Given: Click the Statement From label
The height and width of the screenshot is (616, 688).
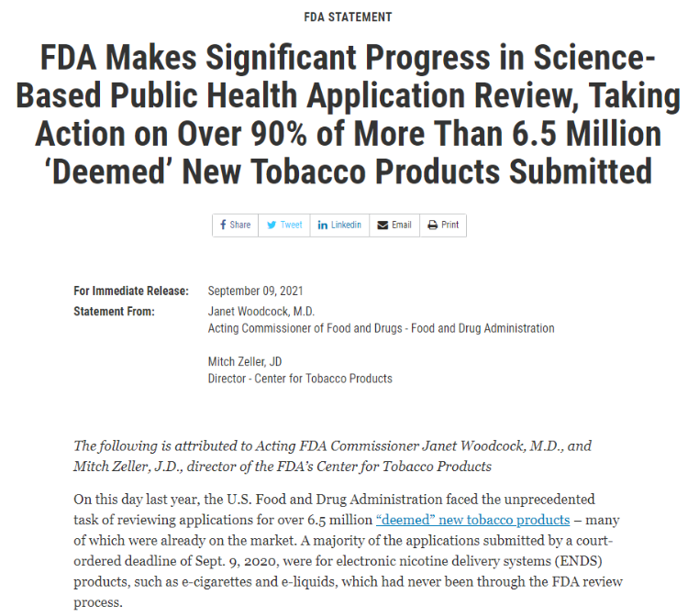Looking at the screenshot, I should (115, 312).
